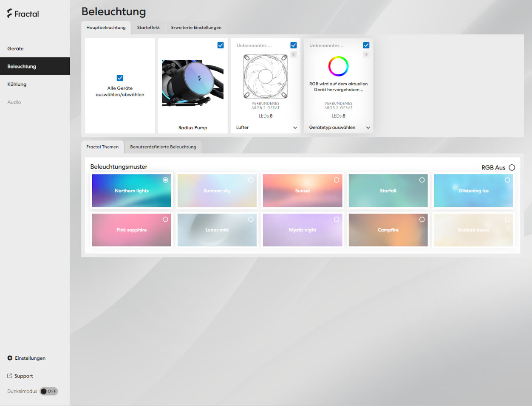The image size is (532, 406).
Task: Click the Support external link icon
Action: pyautogui.click(x=10, y=376)
